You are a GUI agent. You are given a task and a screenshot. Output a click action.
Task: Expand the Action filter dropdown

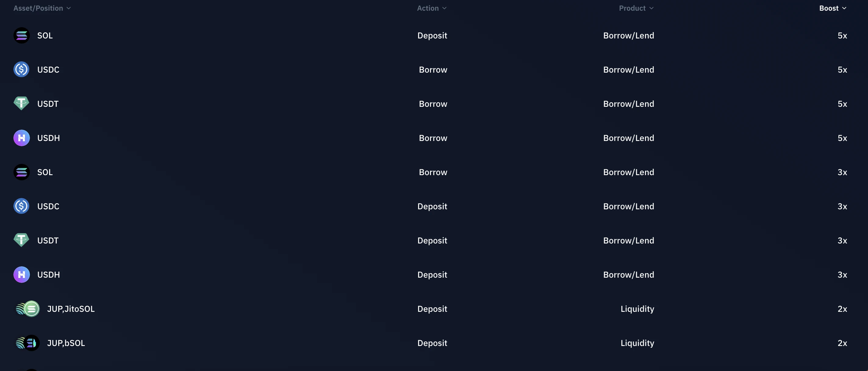(x=432, y=8)
